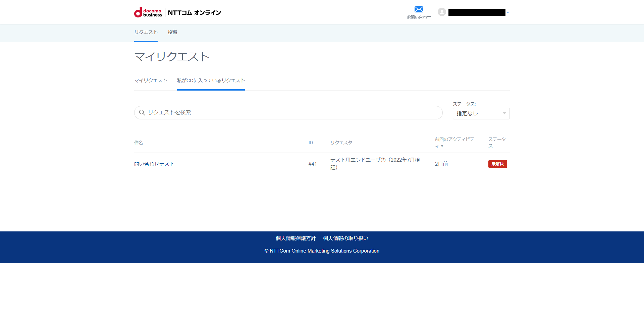Click the request ID #41 cell

tap(313, 164)
